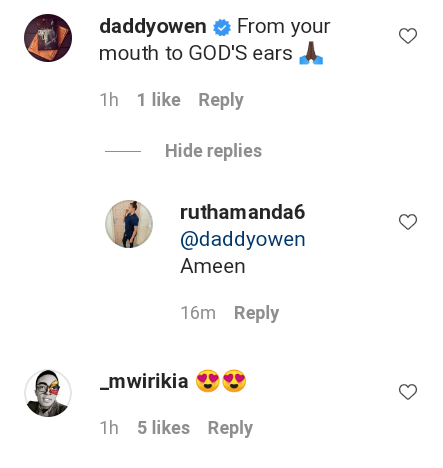Reply to ruthamanda6's Ameen comment
The height and width of the screenshot is (468, 443).
click(256, 313)
